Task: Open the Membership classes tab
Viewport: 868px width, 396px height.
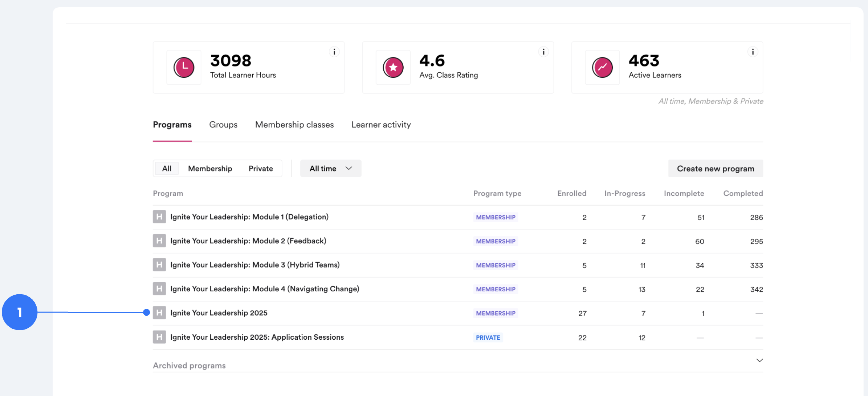Action: click(x=294, y=125)
